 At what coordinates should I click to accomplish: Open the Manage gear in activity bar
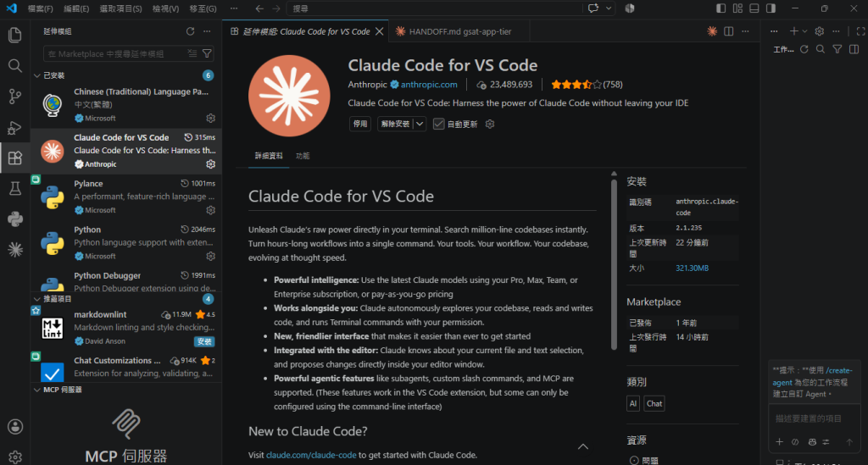(15, 457)
